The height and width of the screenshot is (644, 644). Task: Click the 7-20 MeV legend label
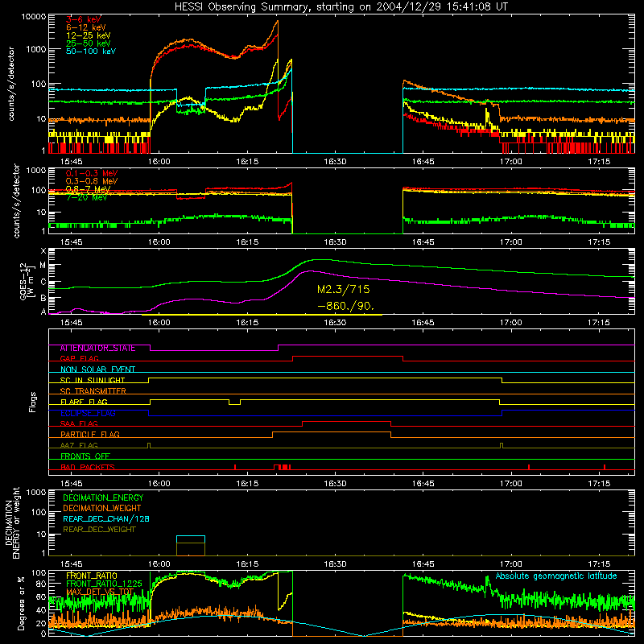[x=86, y=197]
